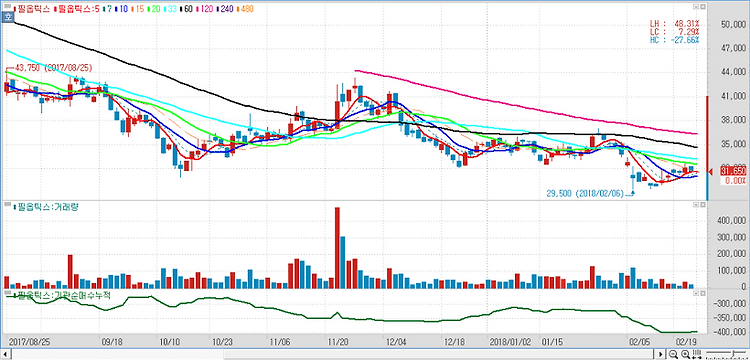Click the scrollbar right arrow
The height and width of the screenshot is (360, 750).
(x=661, y=354)
